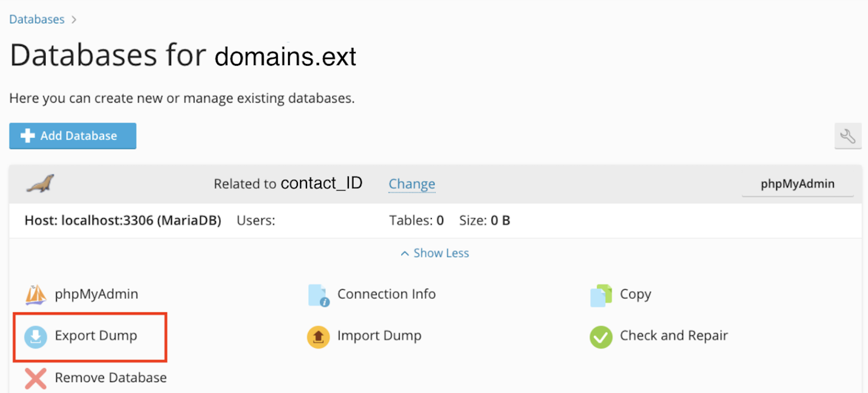Select the Export Dump option
Viewport: 868px width, 393px height.
pyautogui.click(x=96, y=336)
